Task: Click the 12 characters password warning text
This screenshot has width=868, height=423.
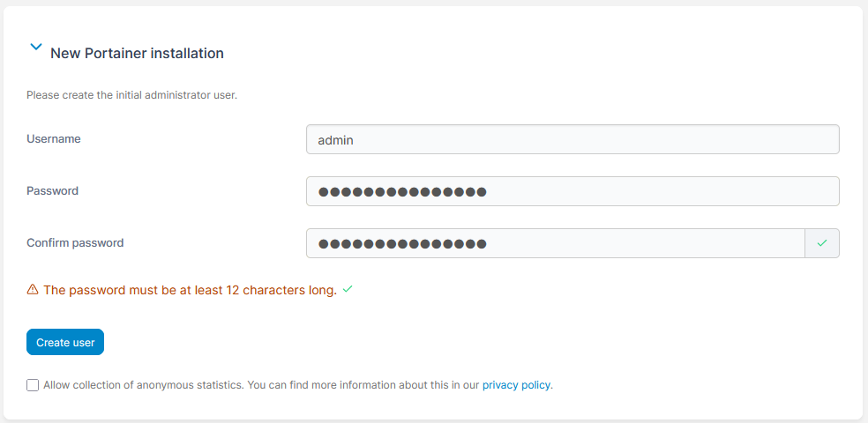Action: tap(190, 289)
